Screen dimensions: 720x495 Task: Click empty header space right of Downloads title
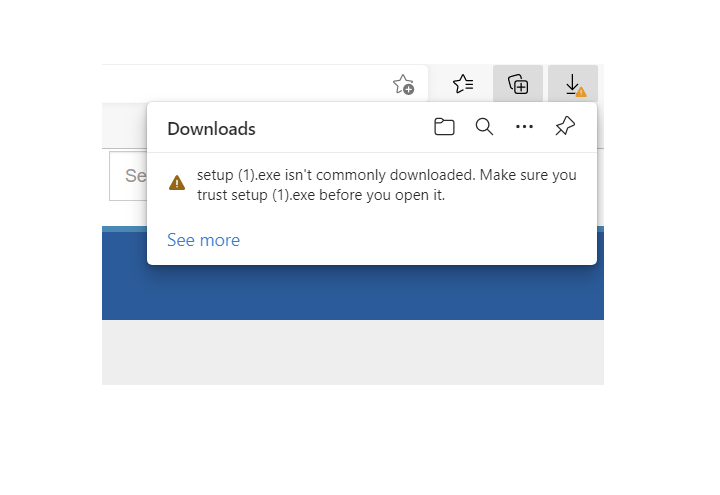coord(340,129)
